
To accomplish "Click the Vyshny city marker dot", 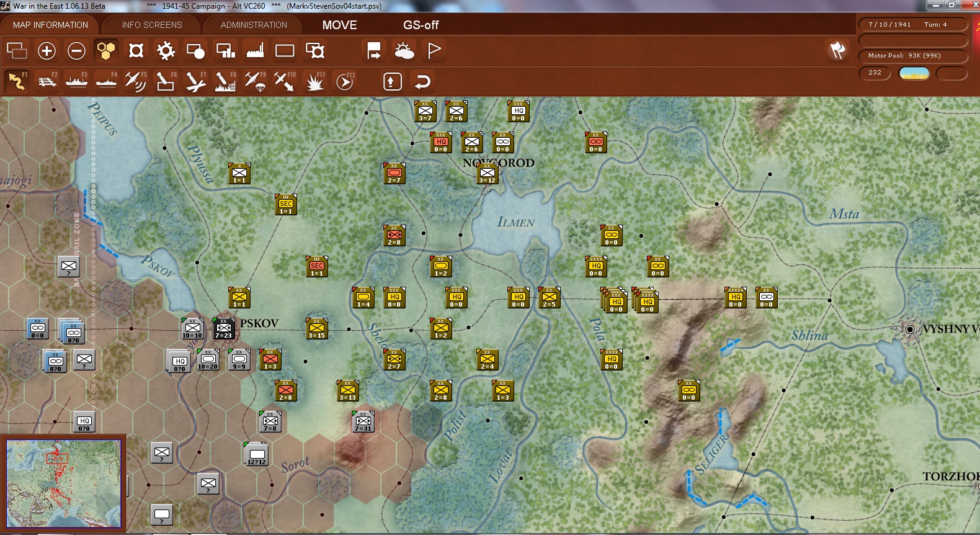I will click(910, 329).
